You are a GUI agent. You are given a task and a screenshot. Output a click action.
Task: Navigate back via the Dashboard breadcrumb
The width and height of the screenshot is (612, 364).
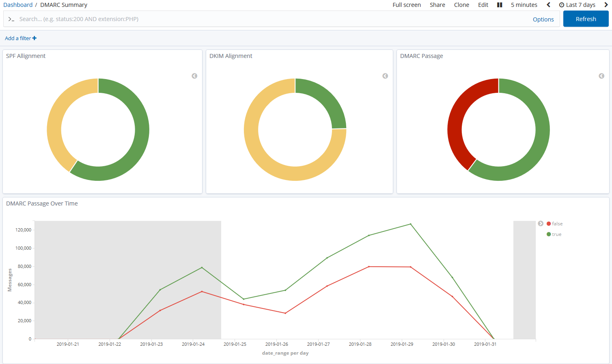pyautogui.click(x=18, y=4)
